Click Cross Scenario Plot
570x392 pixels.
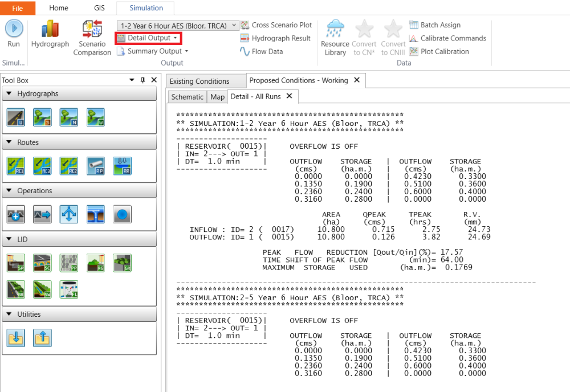(x=276, y=25)
